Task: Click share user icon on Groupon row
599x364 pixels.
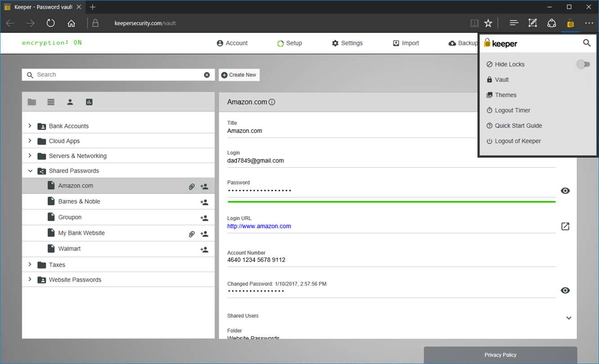Action: [204, 218]
